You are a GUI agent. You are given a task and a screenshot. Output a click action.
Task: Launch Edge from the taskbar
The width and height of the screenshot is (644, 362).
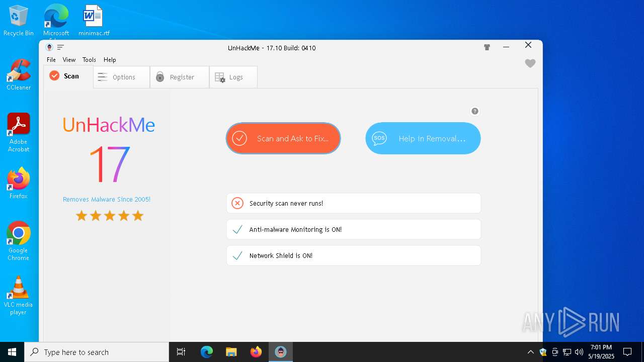click(x=207, y=352)
